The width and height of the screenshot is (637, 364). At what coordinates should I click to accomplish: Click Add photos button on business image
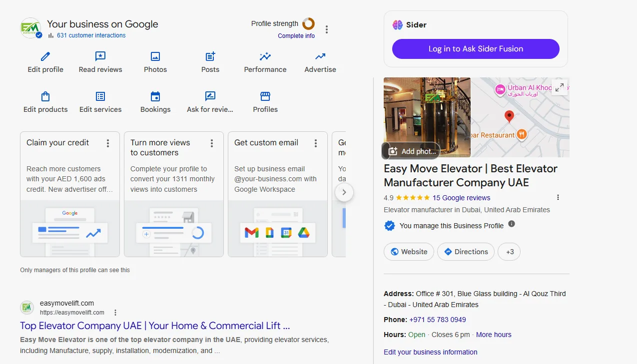pyautogui.click(x=411, y=151)
